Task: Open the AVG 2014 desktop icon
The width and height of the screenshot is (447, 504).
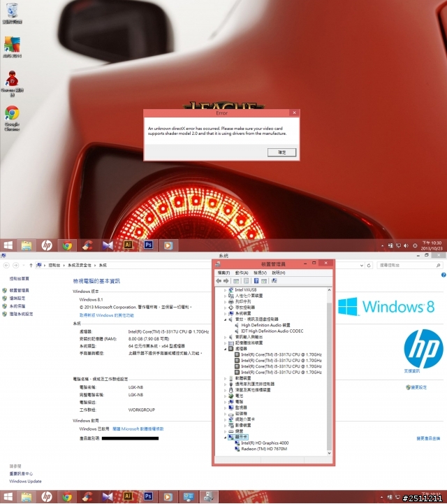Action: click(12, 47)
